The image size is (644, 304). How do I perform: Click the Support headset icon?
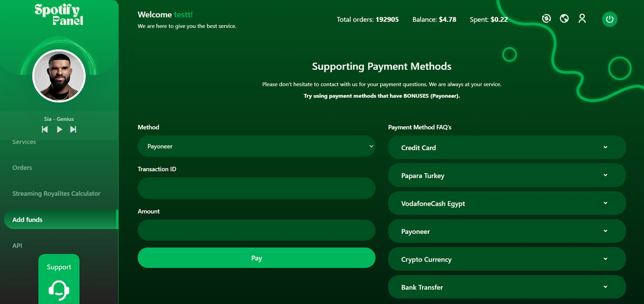[59, 291]
